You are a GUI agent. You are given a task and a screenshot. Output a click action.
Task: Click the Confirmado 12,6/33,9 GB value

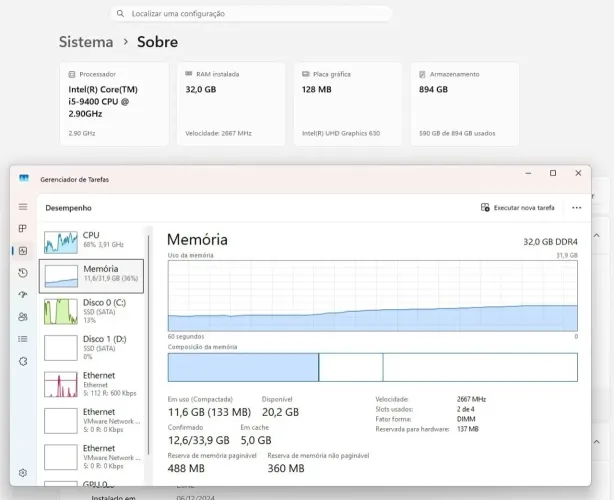[199, 440]
